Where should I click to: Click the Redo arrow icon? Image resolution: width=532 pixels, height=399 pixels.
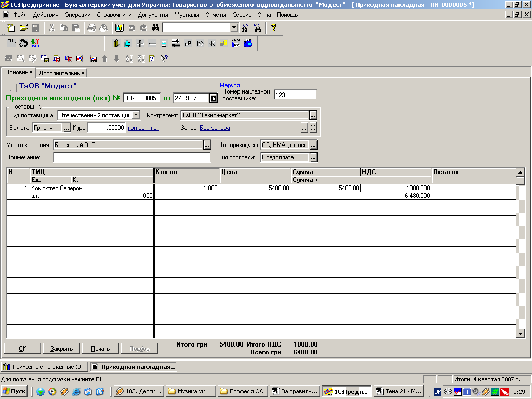click(143, 28)
